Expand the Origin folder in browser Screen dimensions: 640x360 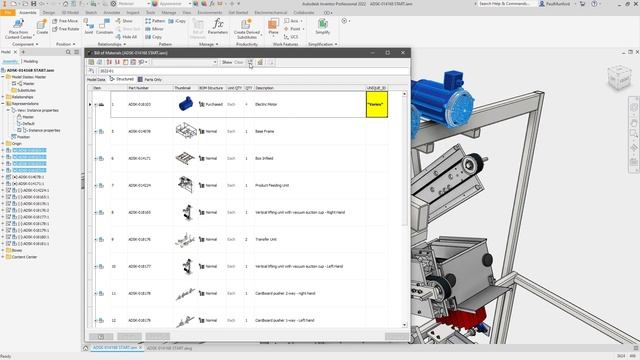(x=3, y=144)
